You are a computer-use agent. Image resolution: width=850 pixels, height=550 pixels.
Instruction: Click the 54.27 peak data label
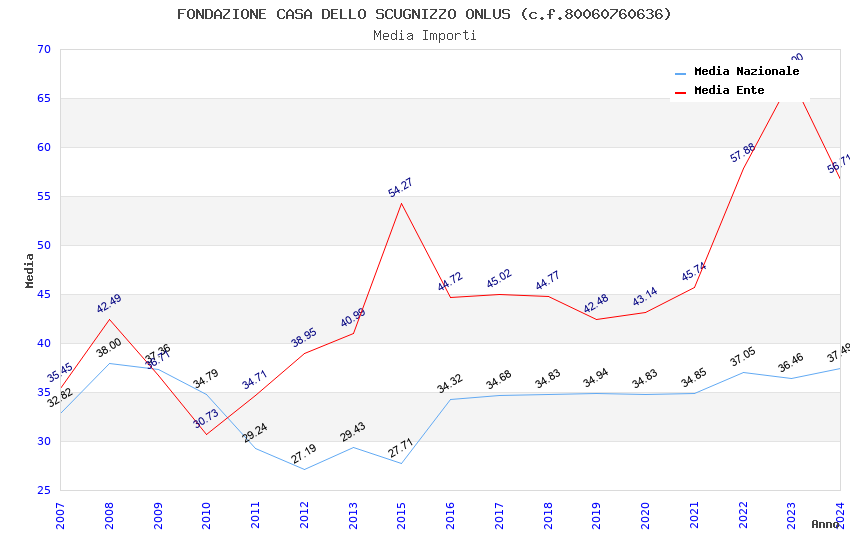point(401,187)
